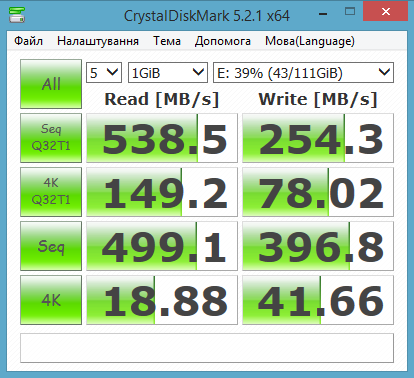414x378 pixels.
Task: Open the test count dropdown showing 5
Action: click(104, 73)
